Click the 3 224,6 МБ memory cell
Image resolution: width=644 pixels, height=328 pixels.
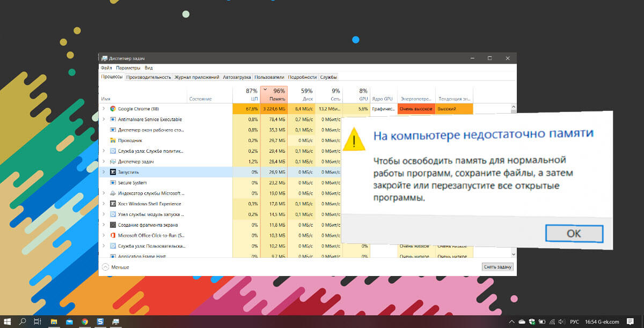coord(274,109)
